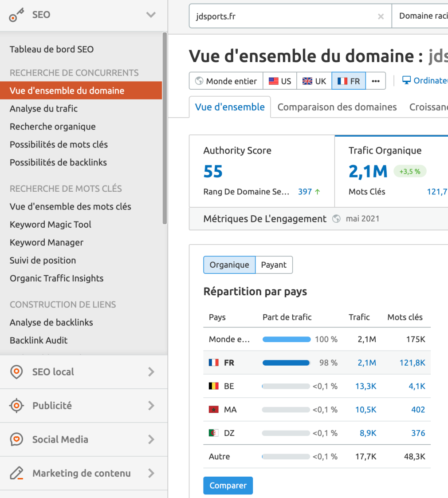Image resolution: width=448 pixels, height=498 pixels.
Task: Click the Comparer button
Action: click(228, 486)
